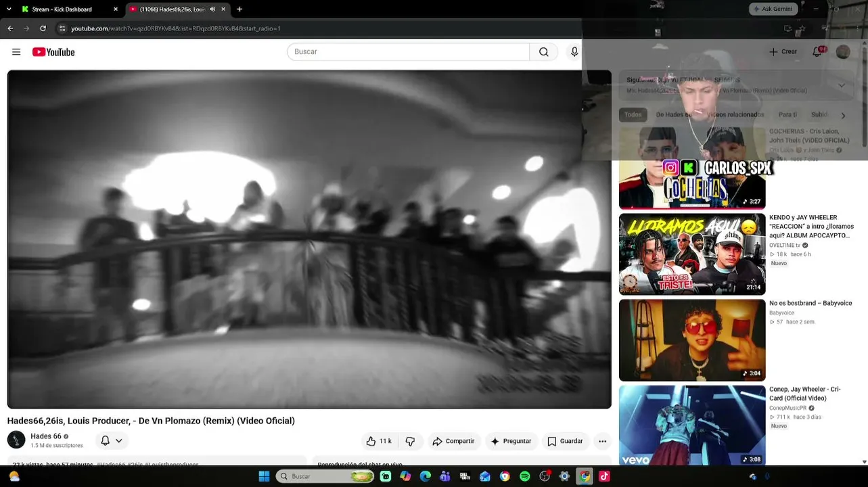Play the Conep Cri-Card video thumbnail
This screenshot has width=868, height=487.
692,425
